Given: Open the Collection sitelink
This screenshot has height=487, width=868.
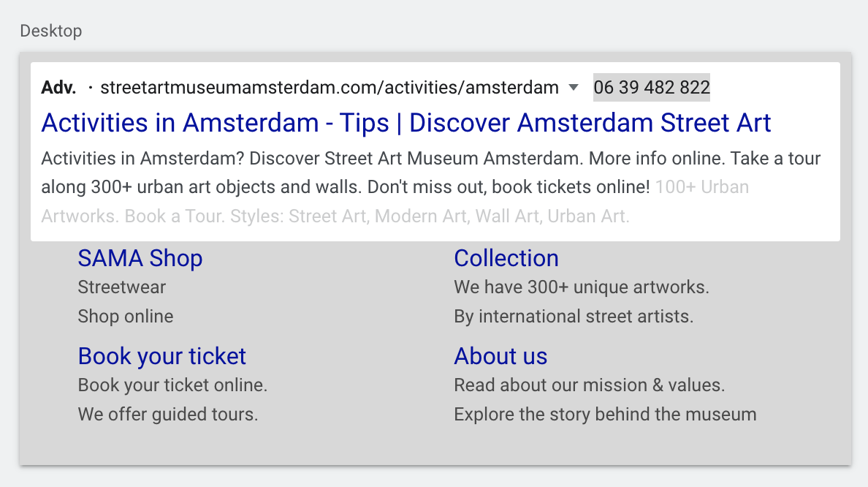Looking at the screenshot, I should [x=506, y=258].
